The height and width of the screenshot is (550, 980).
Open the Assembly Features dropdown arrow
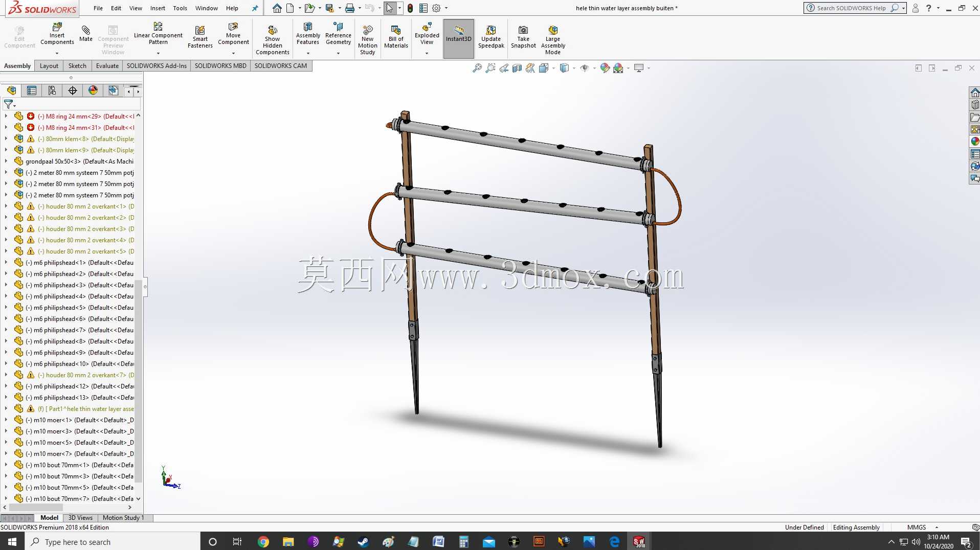[308, 53]
